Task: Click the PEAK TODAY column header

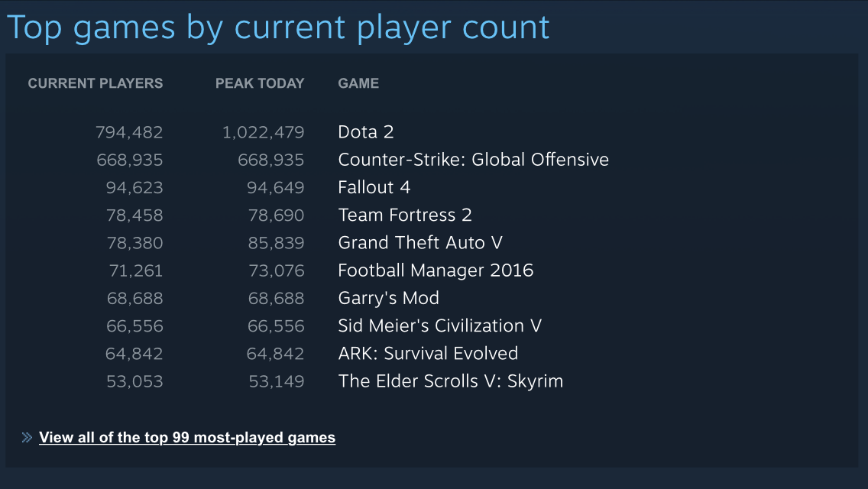Action: pos(260,83)
